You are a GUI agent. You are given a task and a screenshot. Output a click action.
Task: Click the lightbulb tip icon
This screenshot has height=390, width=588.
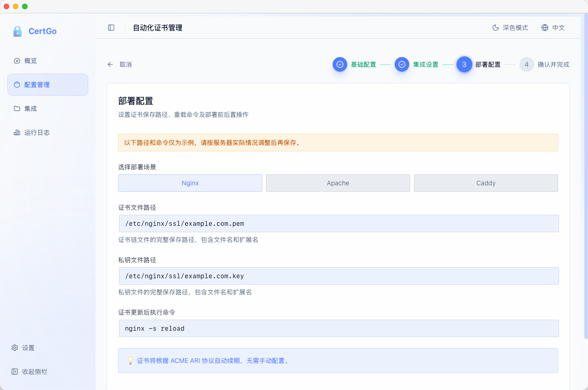pos(130,361)
